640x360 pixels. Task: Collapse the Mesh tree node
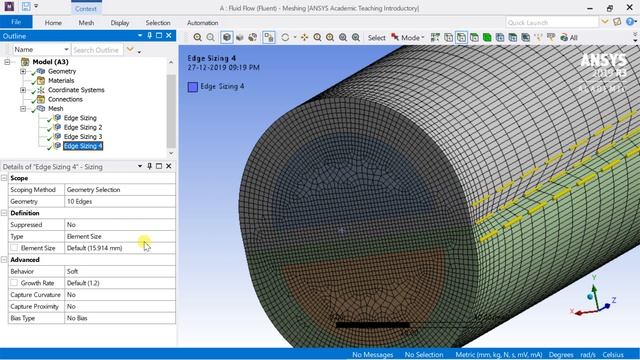pos(23,109)
